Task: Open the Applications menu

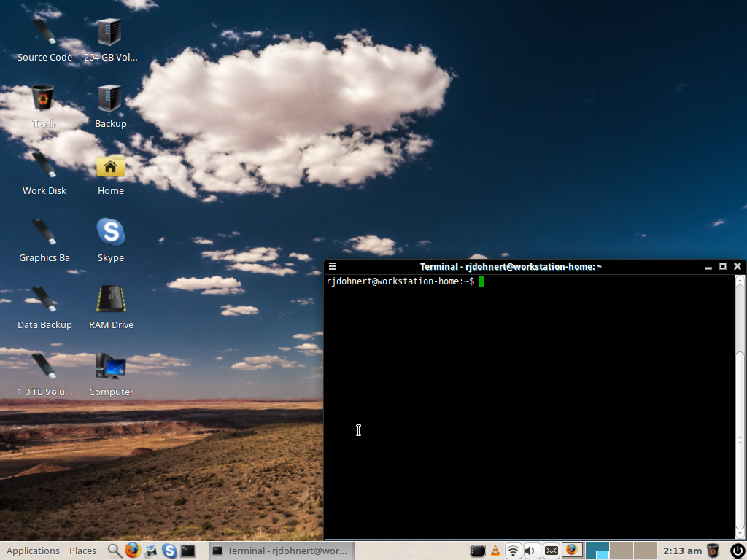Action: click(x=33, y=551)
